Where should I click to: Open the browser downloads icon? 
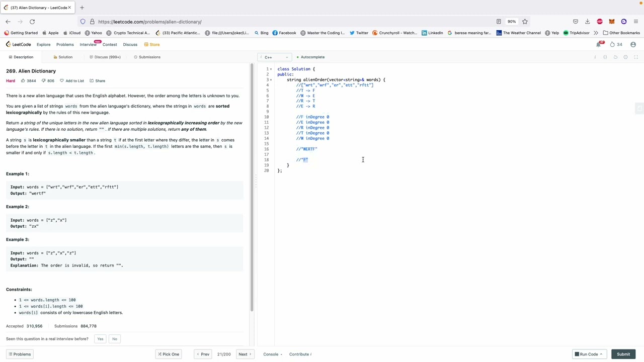point(587,22)
